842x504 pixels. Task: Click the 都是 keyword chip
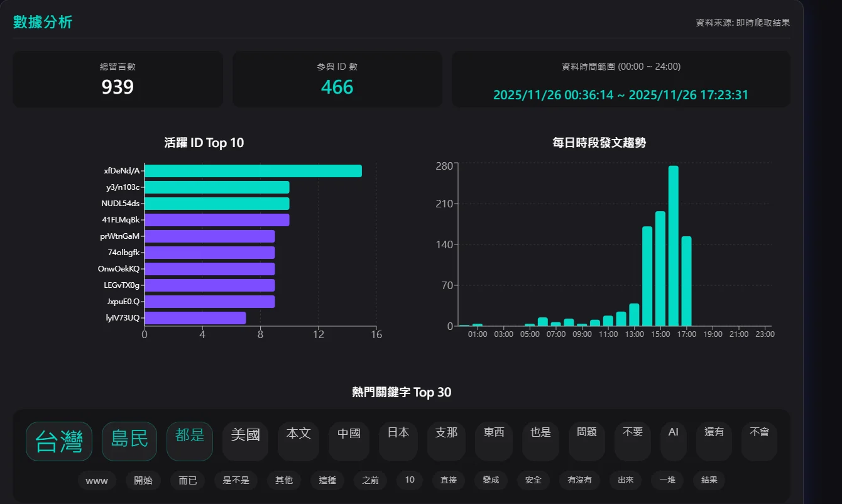pyautogui.click(x=190, y=441)
